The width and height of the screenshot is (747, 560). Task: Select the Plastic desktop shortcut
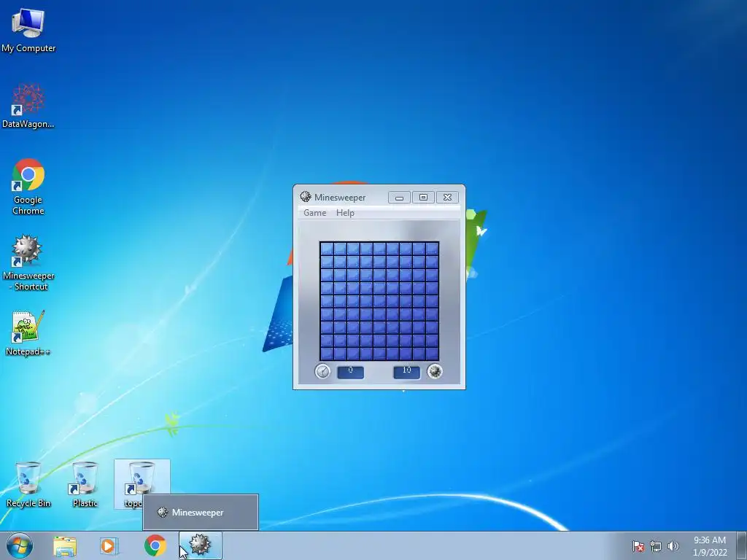click(85, 484)
